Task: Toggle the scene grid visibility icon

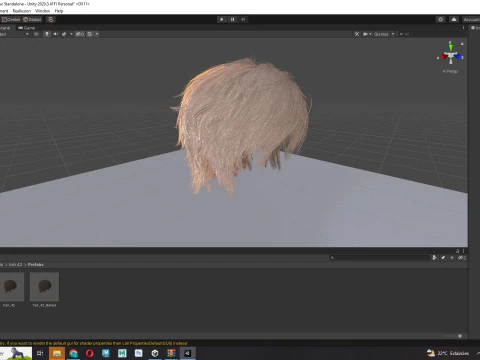Action: [89, 34]
